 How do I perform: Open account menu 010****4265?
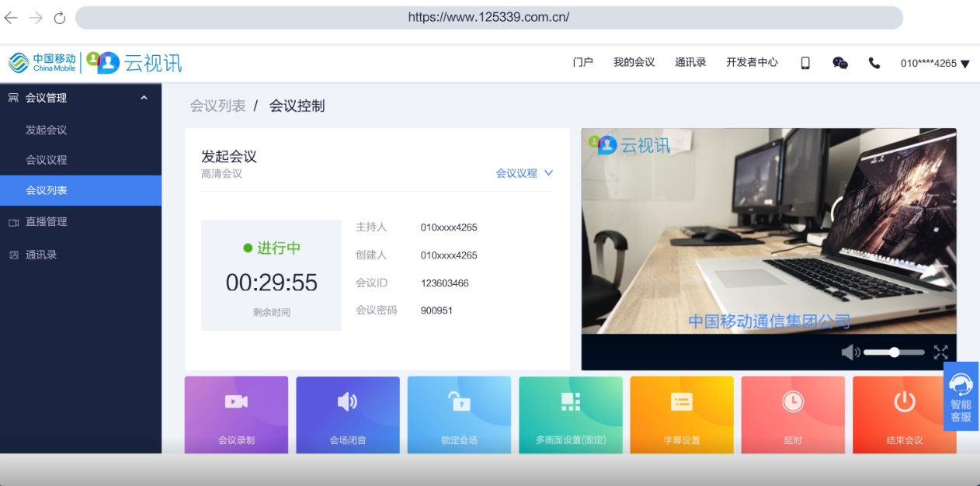pyautogui.click(x=935, y=64)
